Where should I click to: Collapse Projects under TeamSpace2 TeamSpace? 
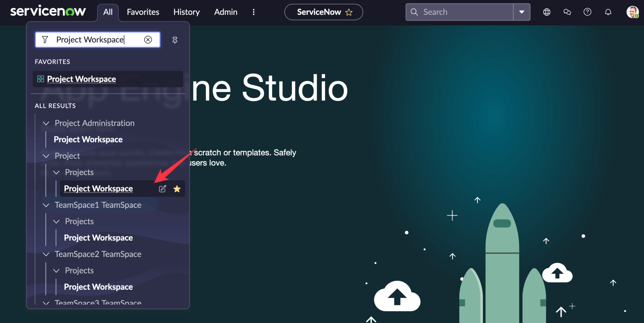click(x=56, y=270)
